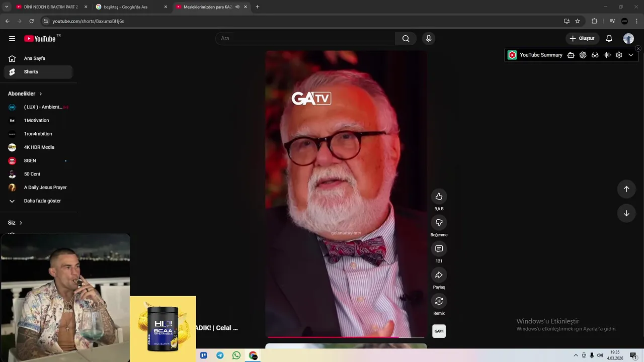Viewport: 644px width, 362px height.
Task: Open the volume control in tray
Action: [600, 355]
